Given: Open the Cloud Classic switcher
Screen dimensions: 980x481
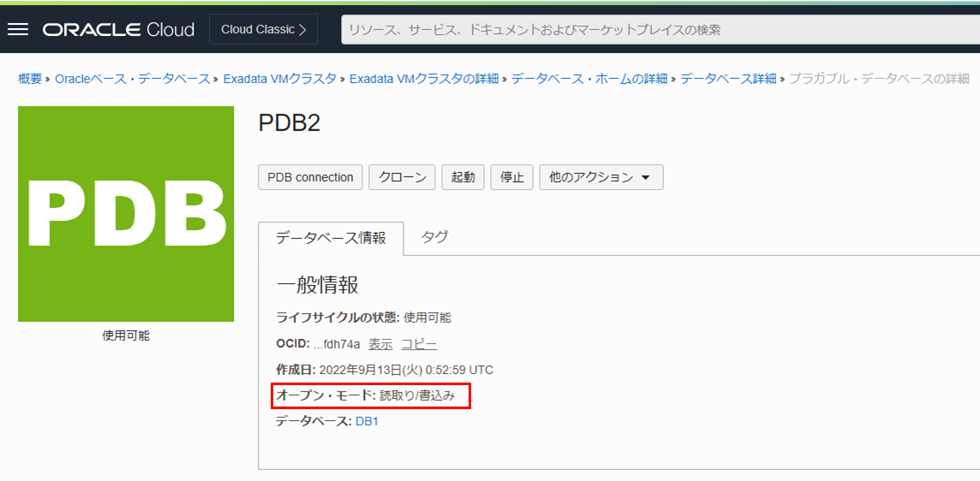Looking at the screenshot, I should pos(263,29).
